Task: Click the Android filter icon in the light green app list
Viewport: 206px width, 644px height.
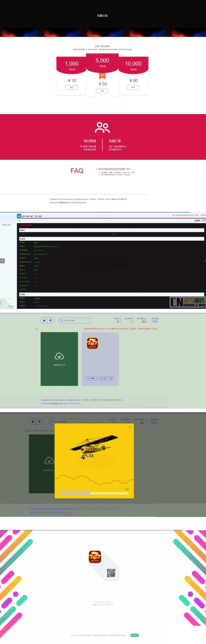Action: 50,320
